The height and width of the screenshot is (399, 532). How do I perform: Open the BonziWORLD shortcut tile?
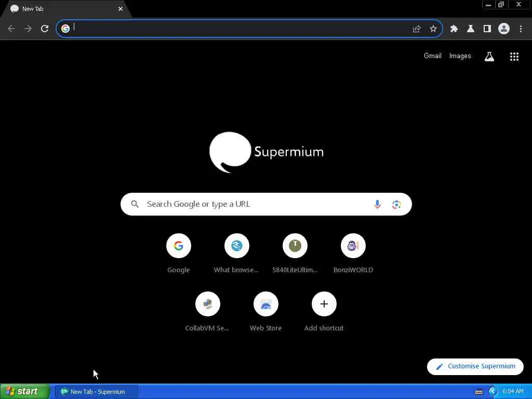pos(353,253)
